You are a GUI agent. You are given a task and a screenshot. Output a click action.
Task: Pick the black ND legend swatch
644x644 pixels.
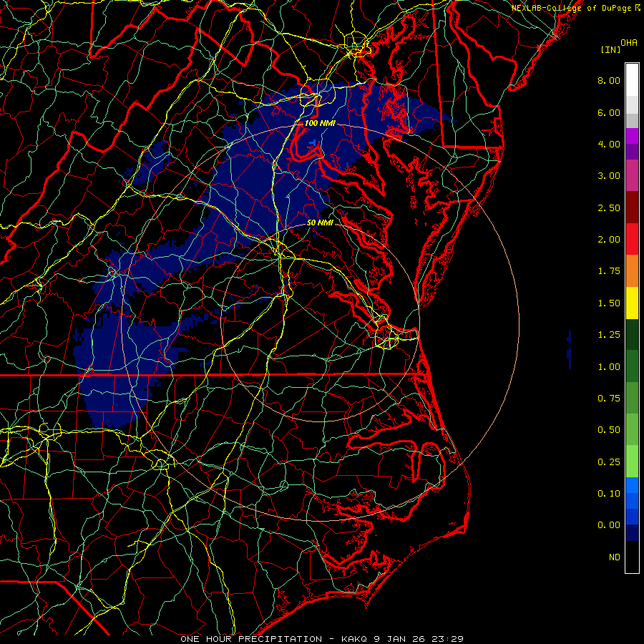tap(632, 557)
